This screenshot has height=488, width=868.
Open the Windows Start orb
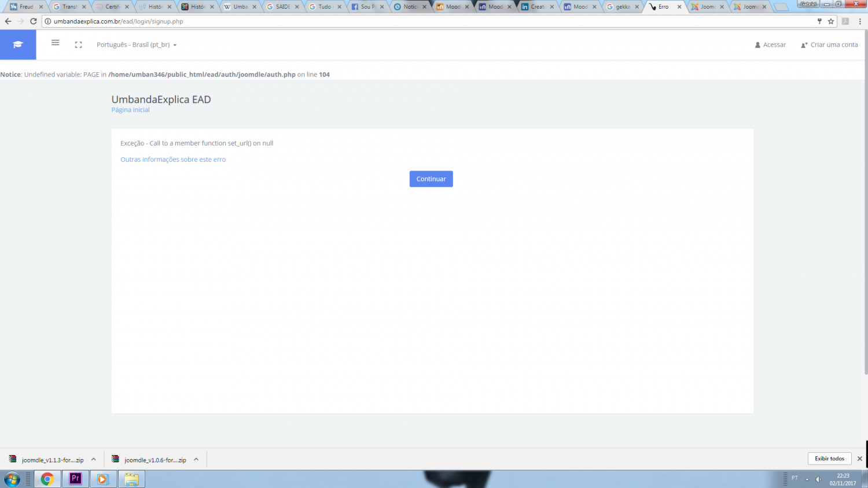coord(12,479)
